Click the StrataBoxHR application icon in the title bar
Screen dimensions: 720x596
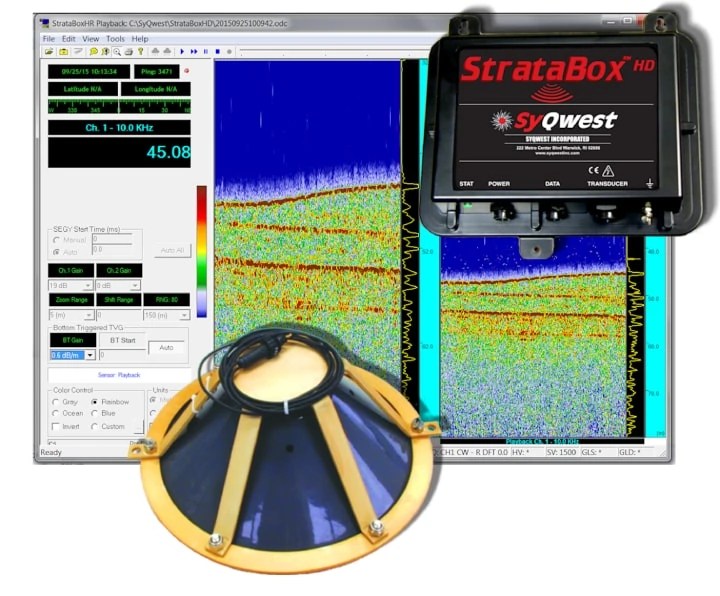click(45, 23)
